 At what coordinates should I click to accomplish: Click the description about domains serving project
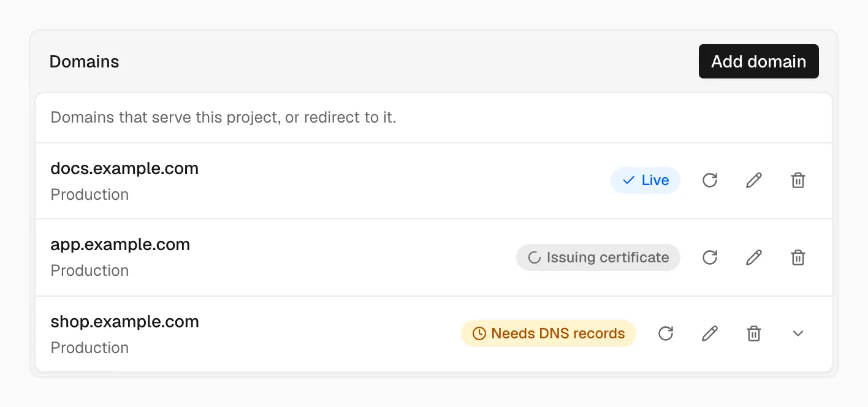pos(223,117)
